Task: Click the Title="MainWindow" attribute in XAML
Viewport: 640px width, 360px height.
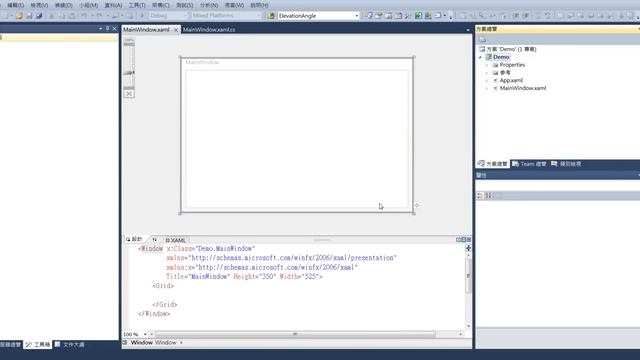Action: [x=198, y=277]
